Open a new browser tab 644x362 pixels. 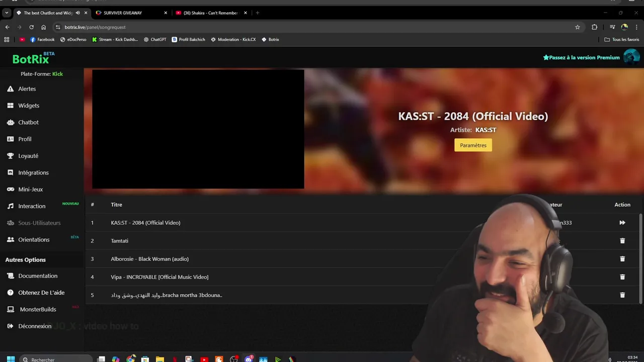point(258,13)
